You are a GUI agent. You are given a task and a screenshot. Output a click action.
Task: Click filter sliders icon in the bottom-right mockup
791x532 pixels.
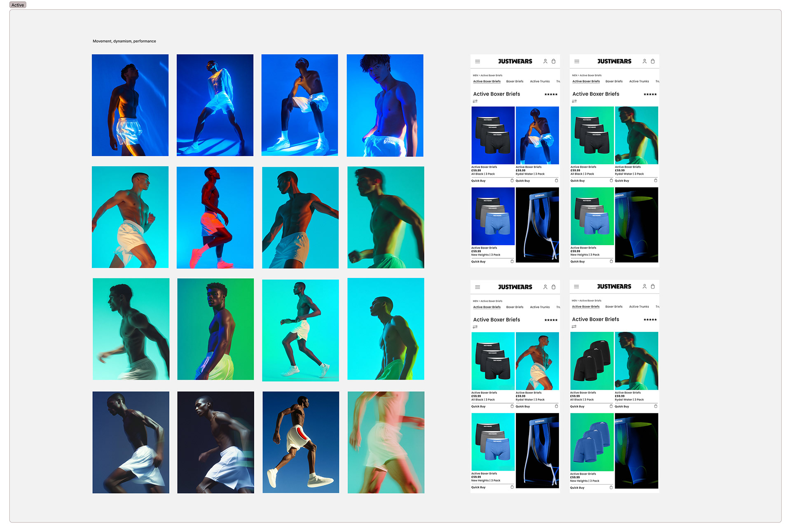[574, 327]
